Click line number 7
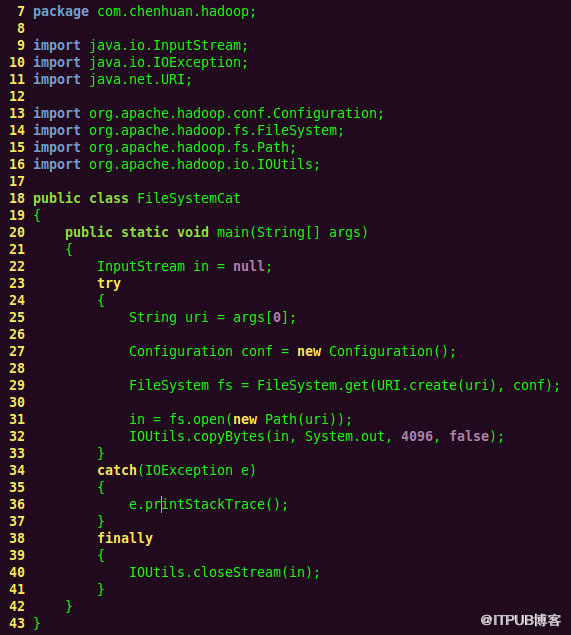Image resolution: width=571 pixels, height=635 pixels. tap(21, 12)
